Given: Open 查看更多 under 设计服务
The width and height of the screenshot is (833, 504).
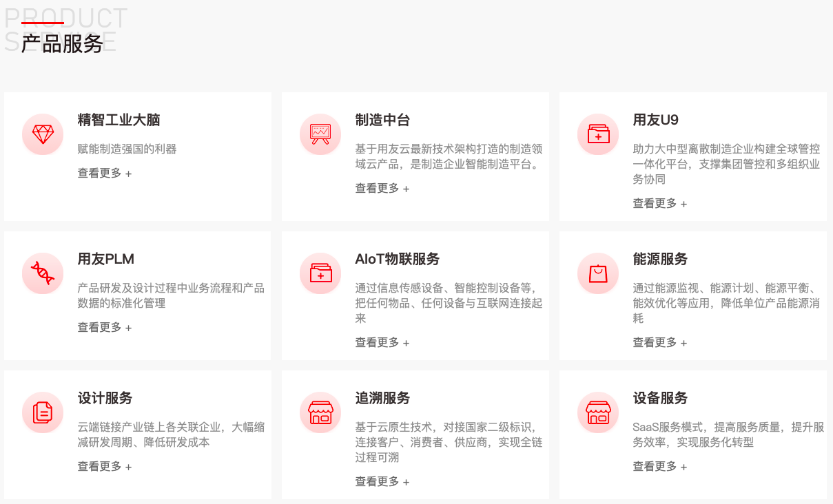Looking at the screenshot, I should (x=105, y=467).
